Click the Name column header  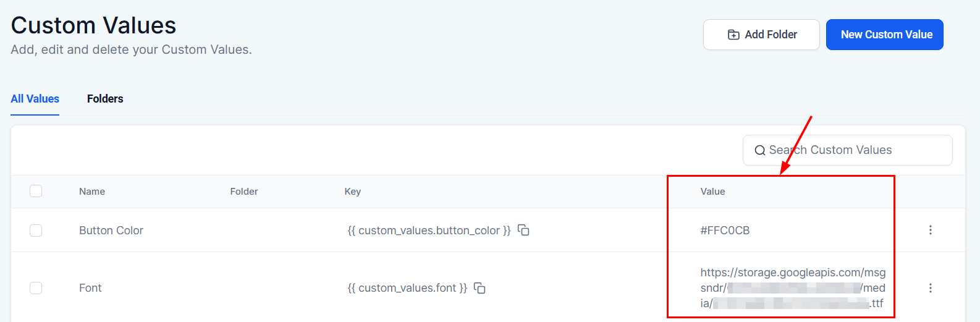pyautogui.click(x=92, y=192)
